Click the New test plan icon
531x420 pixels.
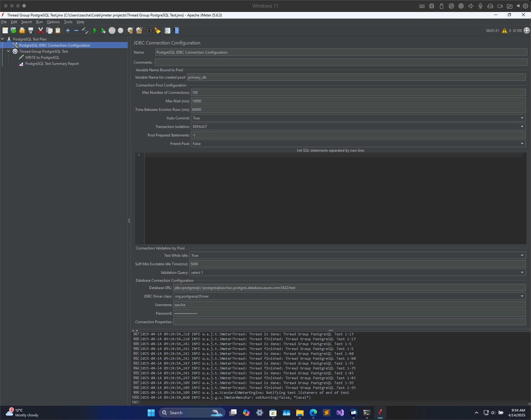(x=5, y=30)
